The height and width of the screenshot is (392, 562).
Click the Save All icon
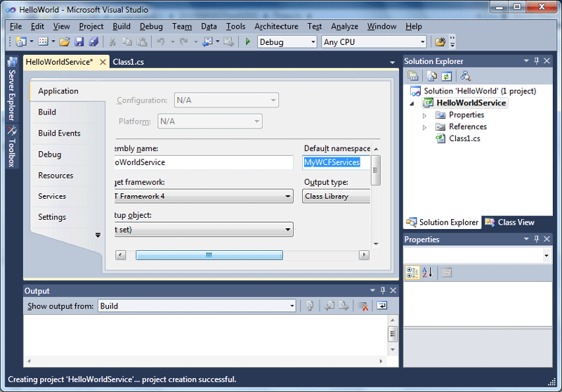point(94,42)
